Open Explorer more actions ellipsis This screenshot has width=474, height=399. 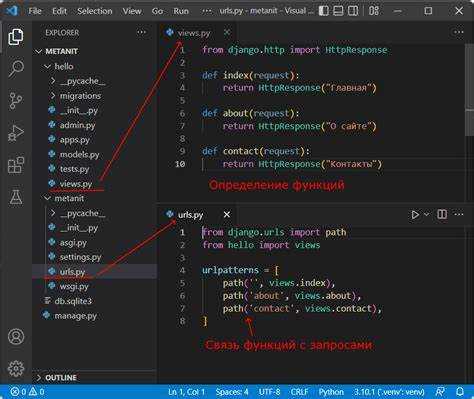(x=141, y=32)
